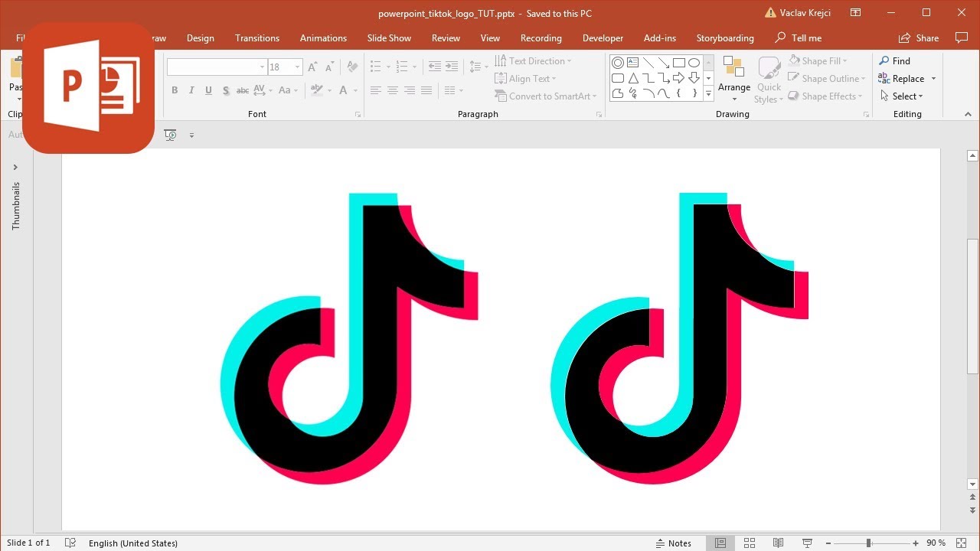Select the Rounded Rectangle shape
Image resolution: width=980 pixels, height=551 pixels.
pyautogui.click(x=618, y=78)
